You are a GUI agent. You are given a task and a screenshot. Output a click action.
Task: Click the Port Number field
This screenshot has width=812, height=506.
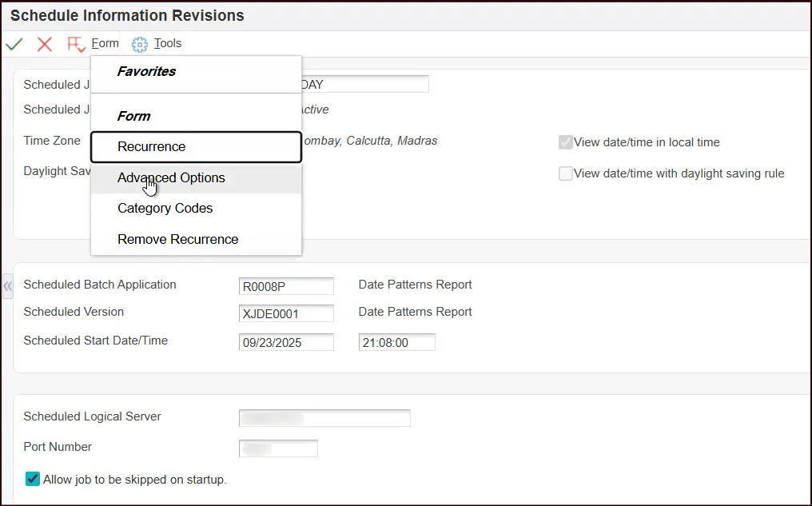point(278,448)
